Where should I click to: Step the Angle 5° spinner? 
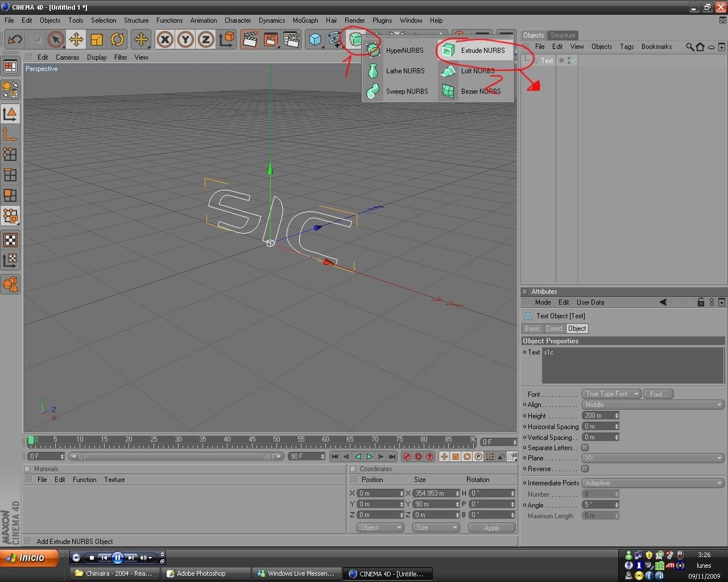[617, 505]
